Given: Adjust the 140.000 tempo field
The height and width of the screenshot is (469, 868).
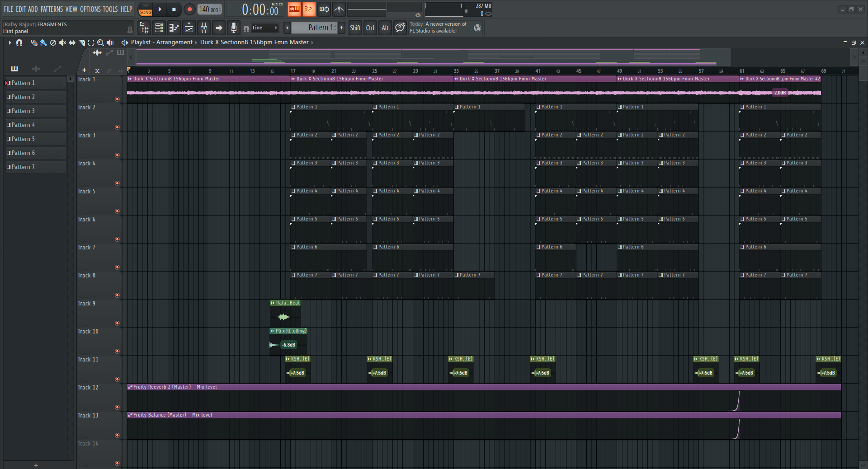Looking at the screenshot, I should pyautogui.click(x=209, y=9).
